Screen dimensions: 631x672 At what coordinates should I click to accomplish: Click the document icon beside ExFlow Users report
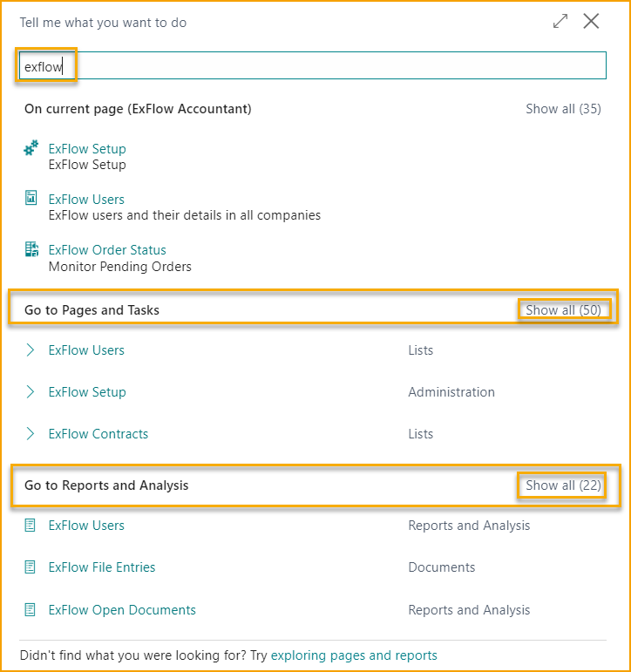[30, 525]
